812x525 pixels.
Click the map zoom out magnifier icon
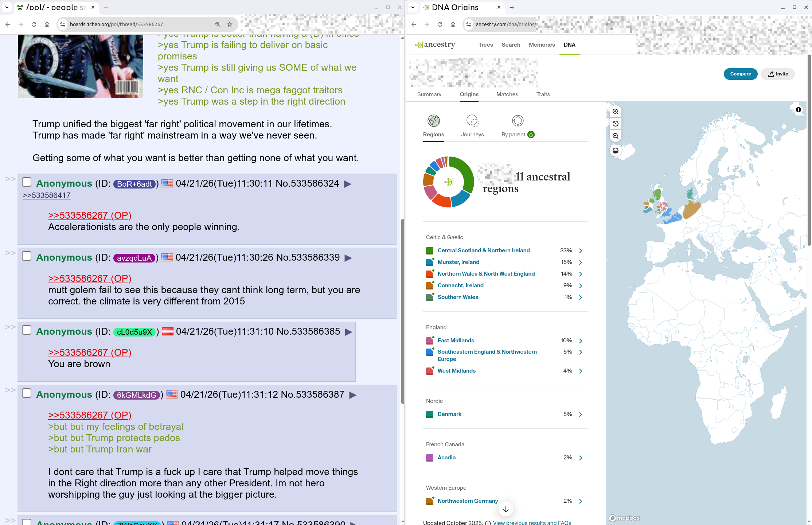[616, 136]
